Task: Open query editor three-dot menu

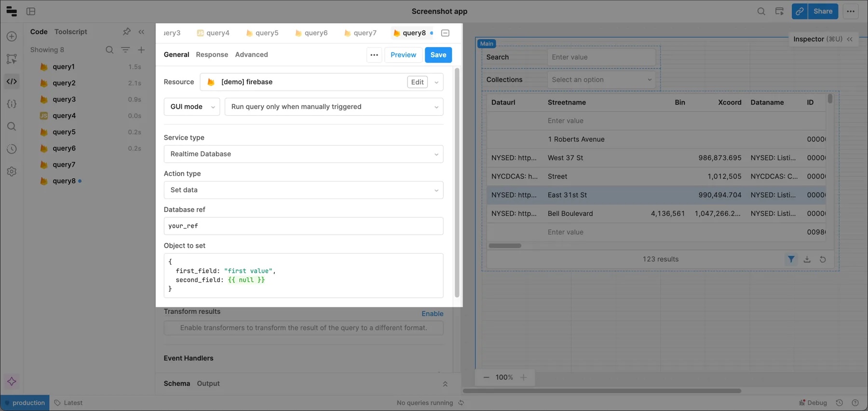Action: pyautogui.click(x=374, y=55)
